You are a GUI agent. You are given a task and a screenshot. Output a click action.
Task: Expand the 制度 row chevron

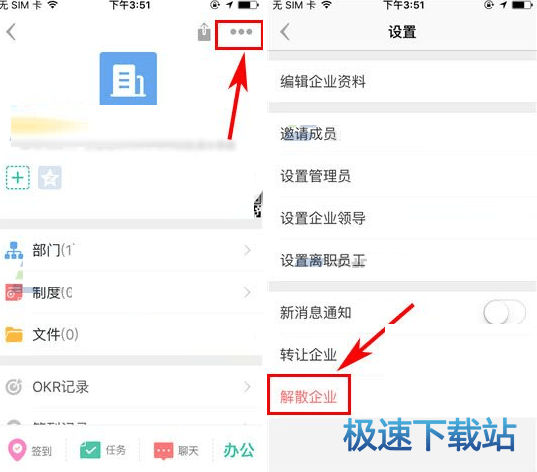247,293
